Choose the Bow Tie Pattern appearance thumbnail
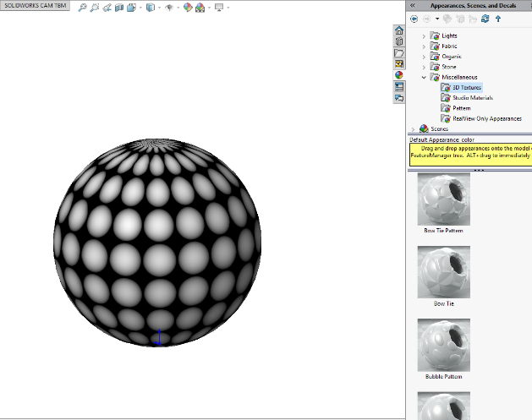532x420 pixels. (443, 199)
